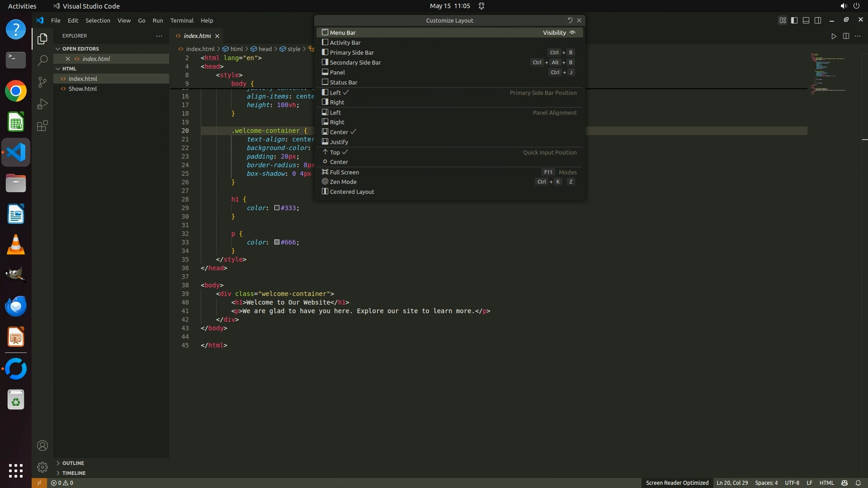
Task: Open Run and Debug view icon
Action: [x=42, y=104]
